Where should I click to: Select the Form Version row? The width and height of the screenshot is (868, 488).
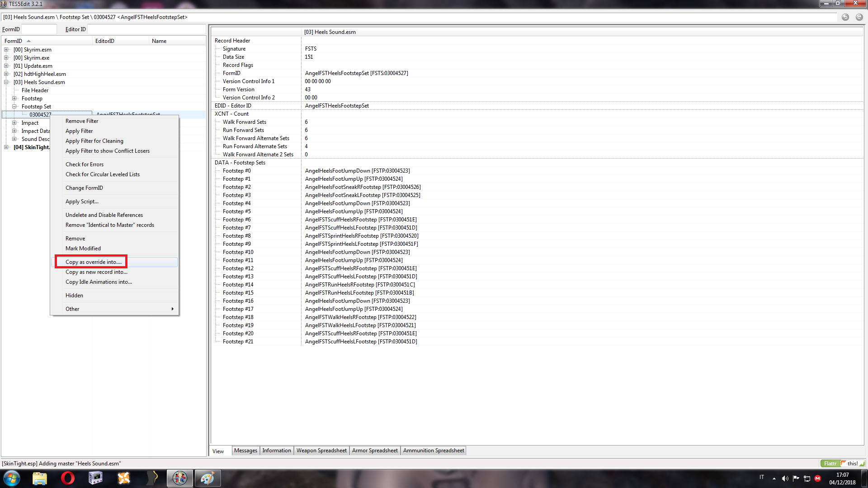(x=537, y=89)
